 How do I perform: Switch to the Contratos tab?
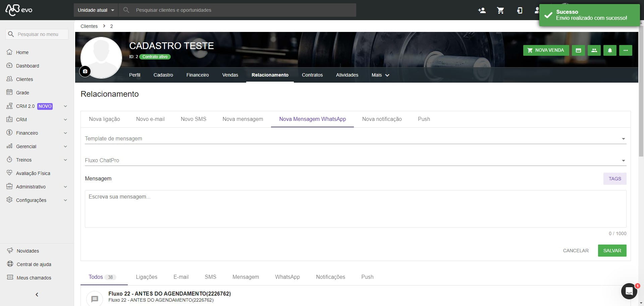312,75
